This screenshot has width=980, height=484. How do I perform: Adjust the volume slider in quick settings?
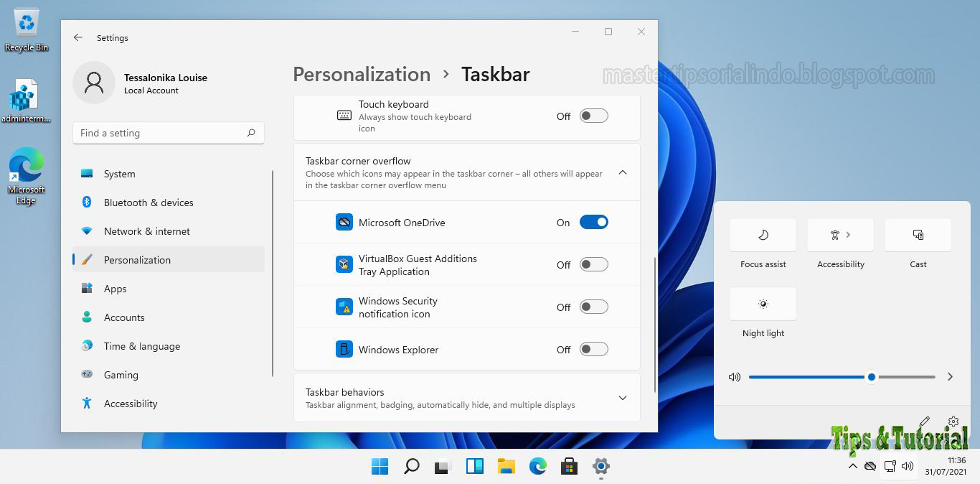pos(871,376)
